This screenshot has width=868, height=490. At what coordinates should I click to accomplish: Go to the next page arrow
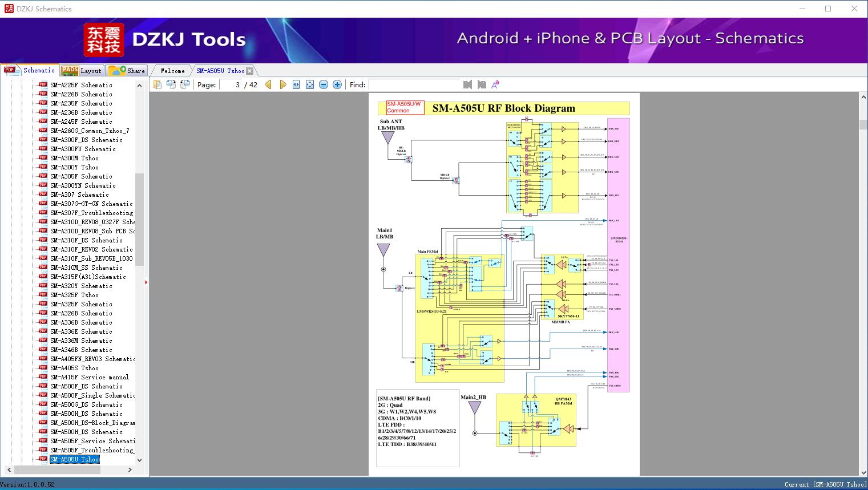(282, 84)
